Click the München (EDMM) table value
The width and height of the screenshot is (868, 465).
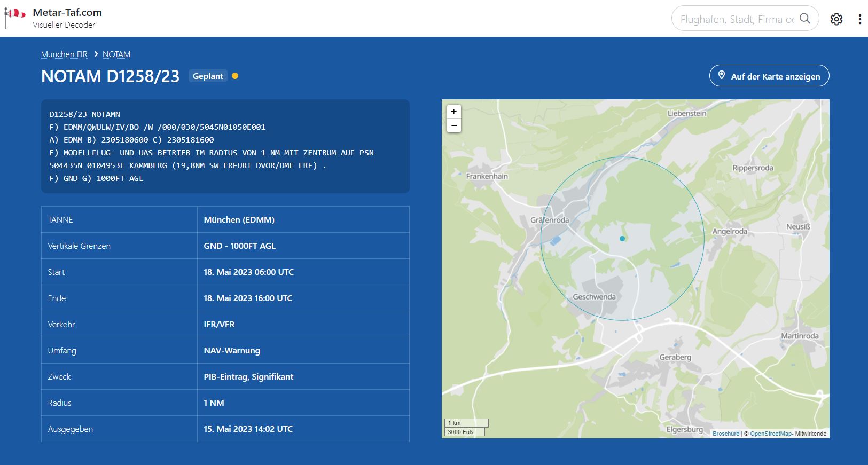[x=239, y=220]
